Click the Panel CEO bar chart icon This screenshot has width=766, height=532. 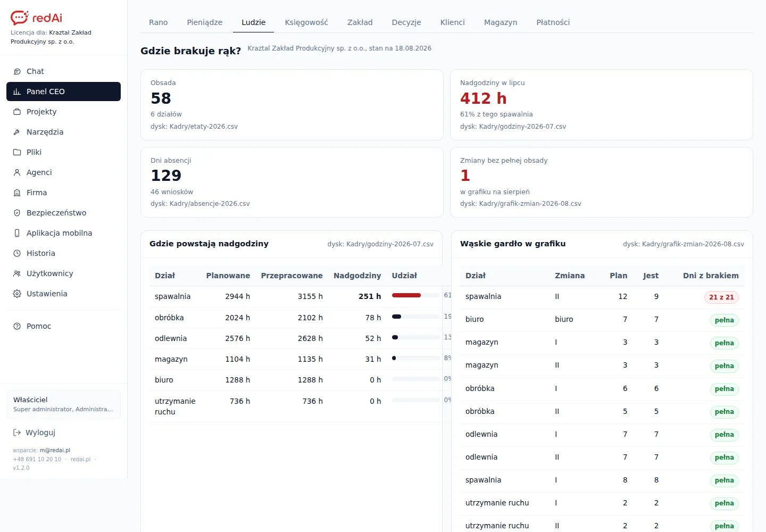[x=17, y=92]
